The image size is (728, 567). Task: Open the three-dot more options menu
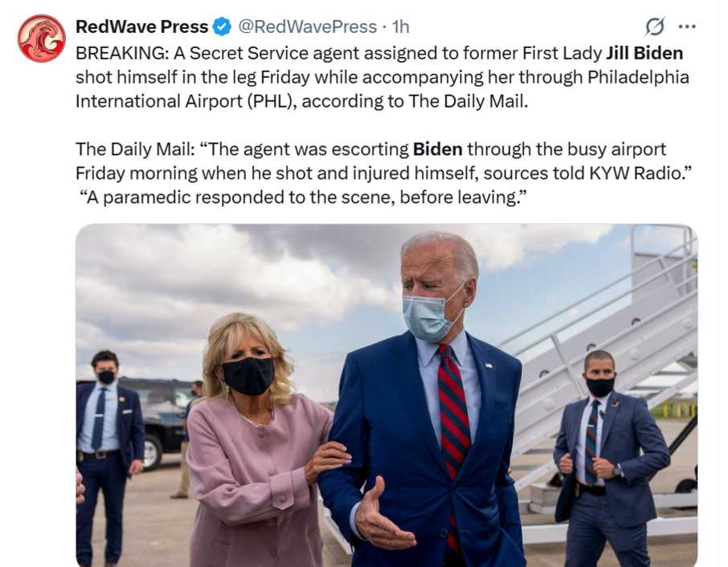click(x=687, y=27)
